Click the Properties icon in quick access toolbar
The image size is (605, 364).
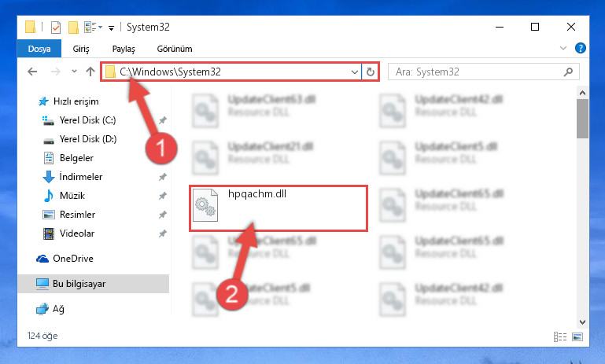(x=56, y=28)
